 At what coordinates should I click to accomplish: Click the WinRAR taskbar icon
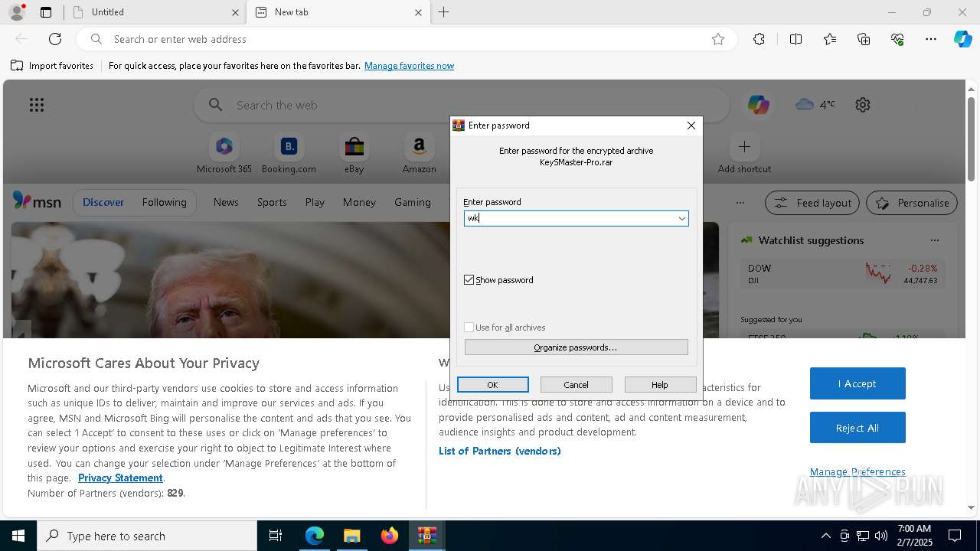426,536
